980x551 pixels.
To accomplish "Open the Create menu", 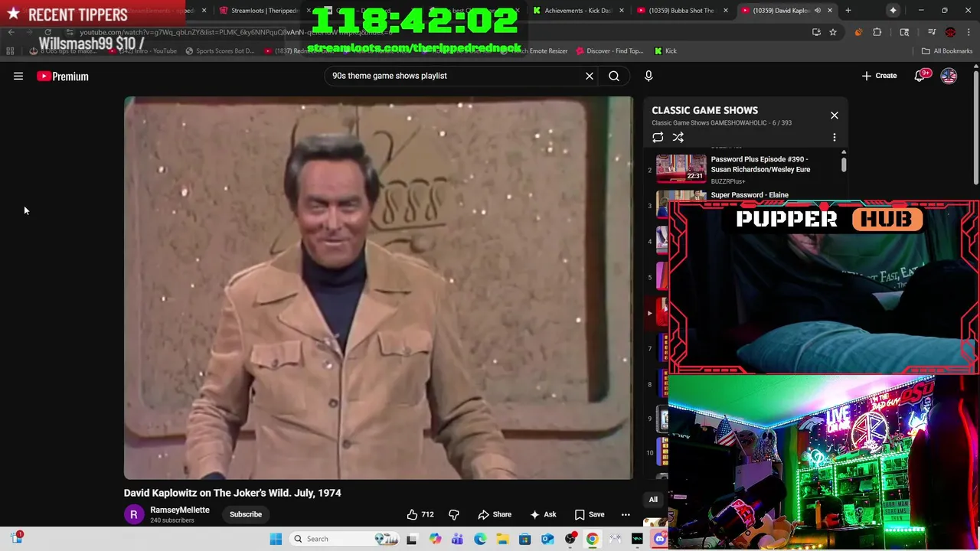I will 879,76.
